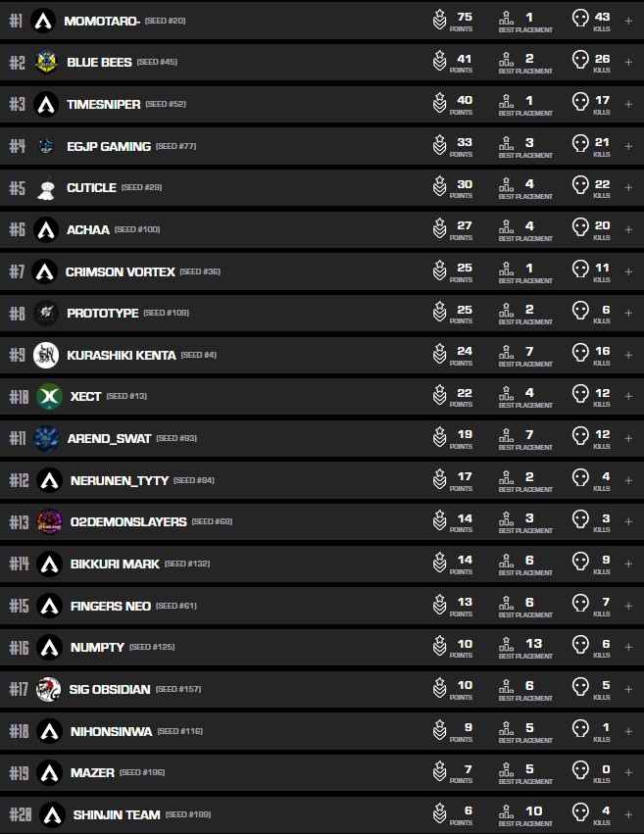Image resolution: width=644 pixels, height=834 pixels.
Task: Click the best placement podium icon for Achaa
Action: click(x=506, y=228)
